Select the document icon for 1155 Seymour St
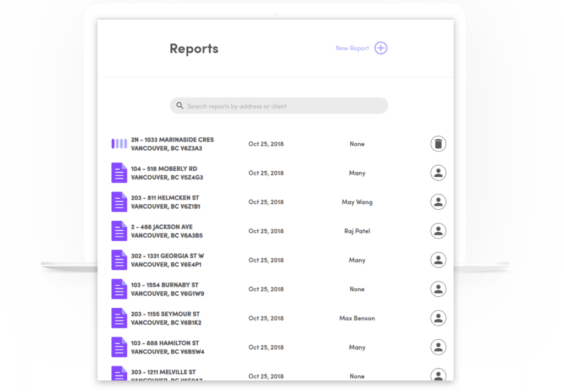This screenshot has height=392, width=564. [119, 318]
